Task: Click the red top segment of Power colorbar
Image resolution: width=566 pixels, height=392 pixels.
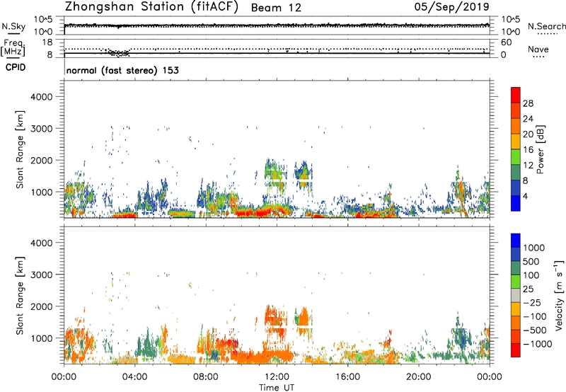Action: click(x=516, y=95)
